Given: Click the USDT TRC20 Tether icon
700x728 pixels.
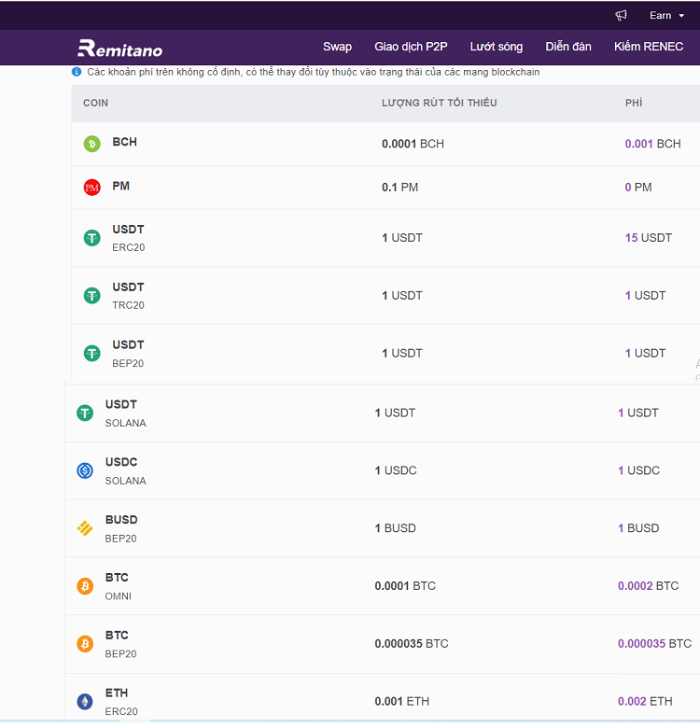Looking at the screenshot, I should point(91,296).
